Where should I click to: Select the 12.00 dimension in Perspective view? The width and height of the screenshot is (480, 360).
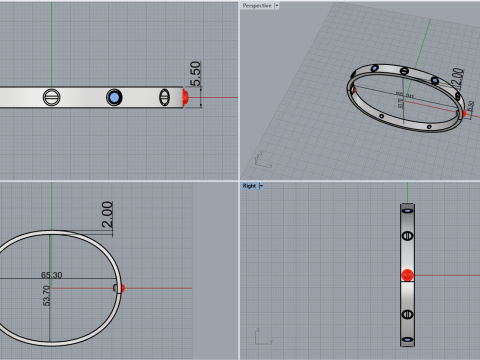coord(458,78)
